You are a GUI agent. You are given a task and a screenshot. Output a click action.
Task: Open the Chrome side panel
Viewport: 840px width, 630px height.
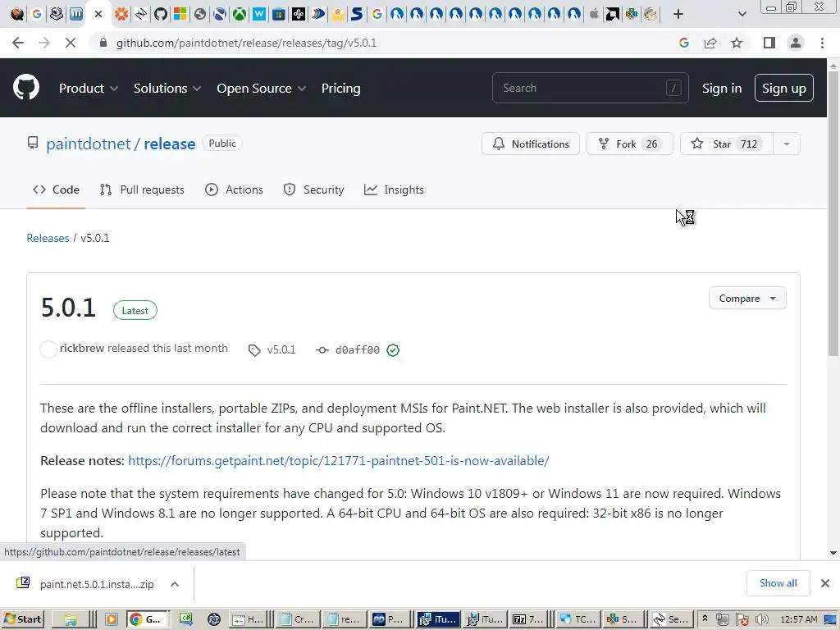[x=769, y=43]
